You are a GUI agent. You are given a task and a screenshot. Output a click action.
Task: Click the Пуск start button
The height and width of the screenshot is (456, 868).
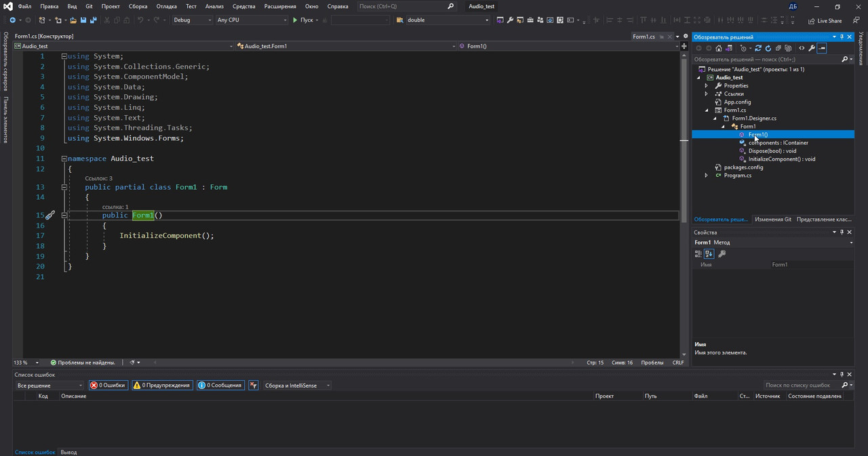click(303, 20)
